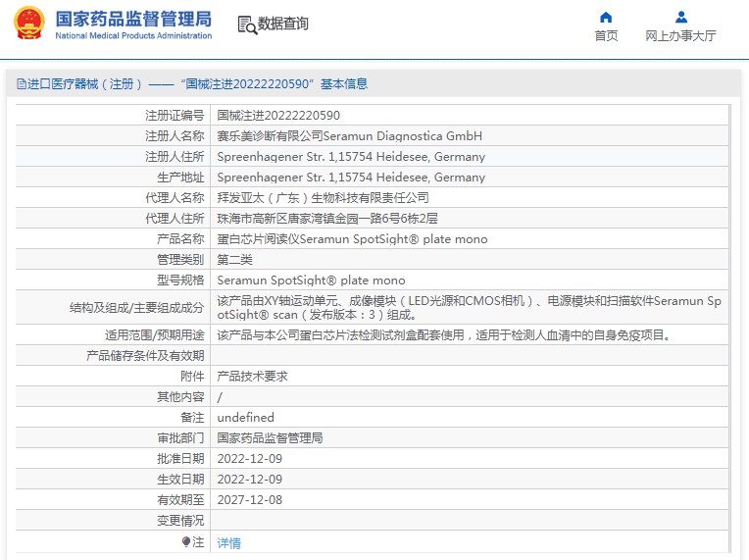Click the national emblem logo
Viewport: 749px width, 560px height.
(29, 23)
